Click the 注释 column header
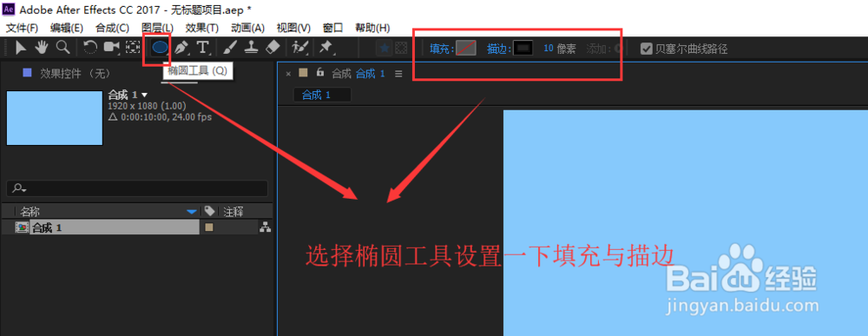The height and width of the screenshot is (336, 868). tap(233, 212)
